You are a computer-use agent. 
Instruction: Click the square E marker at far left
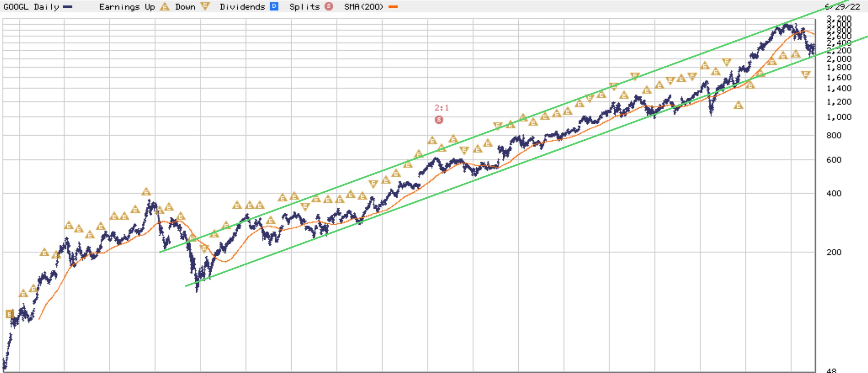click(x=10, y=314)
